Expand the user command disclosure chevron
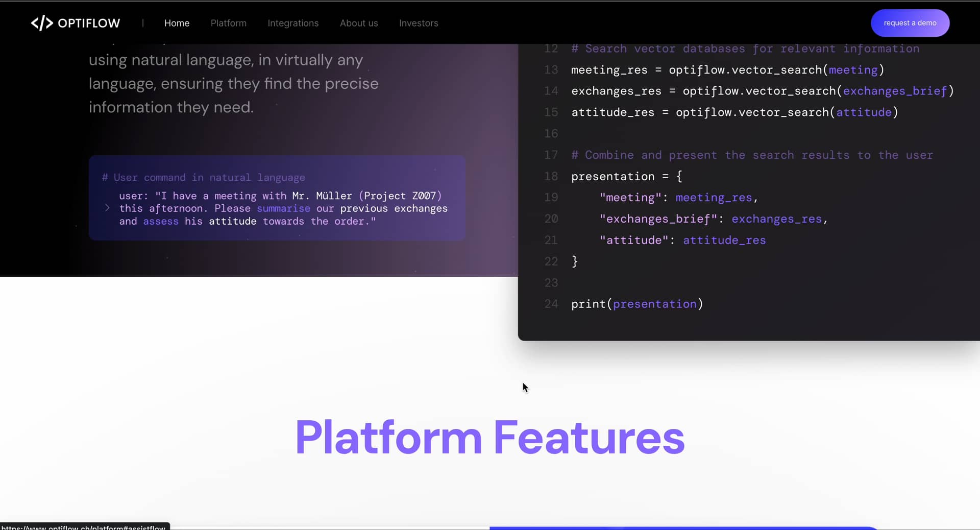Screen dimensions: 980x530 click(107, 208)
